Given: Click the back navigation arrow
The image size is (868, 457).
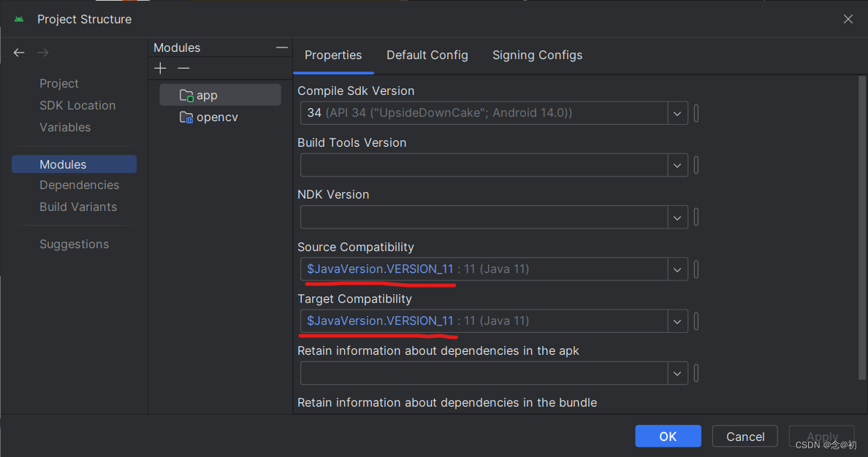Looking at the screenshot, I should point(19,52).
